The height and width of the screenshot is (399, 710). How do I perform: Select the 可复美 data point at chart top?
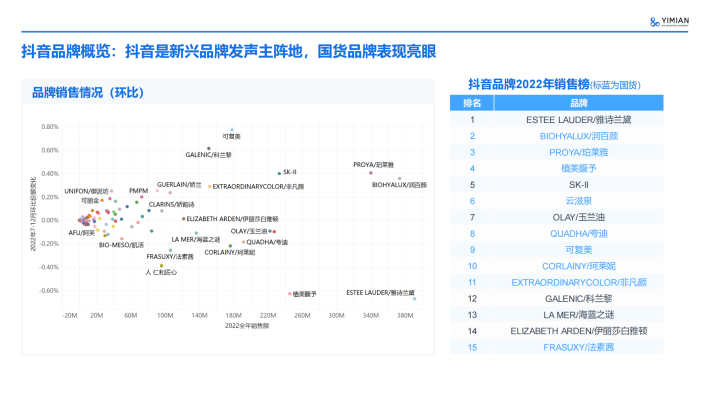click(232, 130)
